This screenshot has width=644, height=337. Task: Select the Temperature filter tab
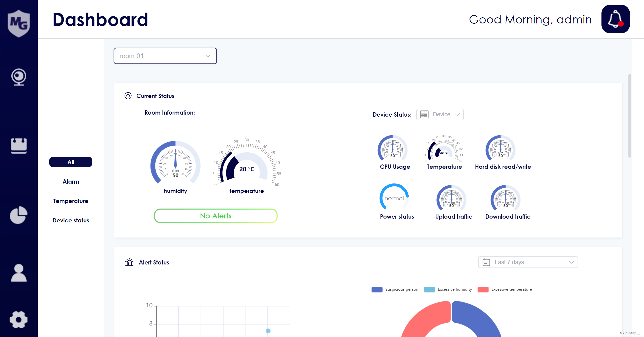(71, 201)
